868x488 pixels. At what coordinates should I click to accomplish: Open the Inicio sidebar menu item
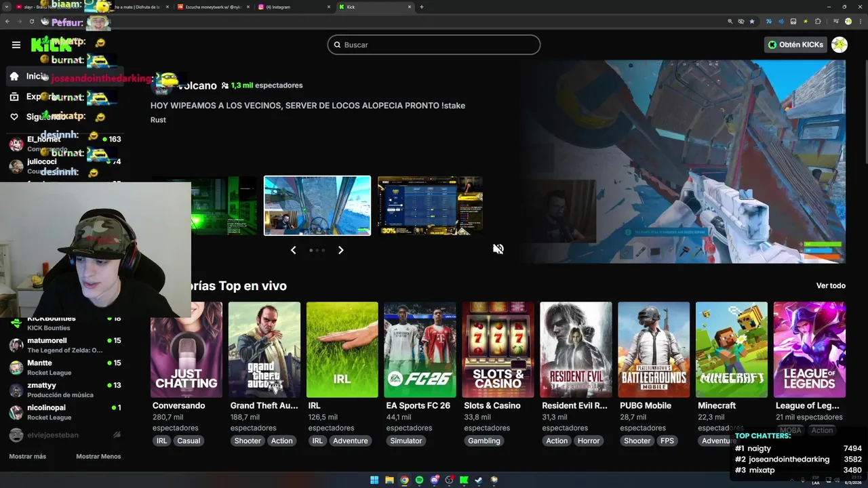click(x=64, y=76)
